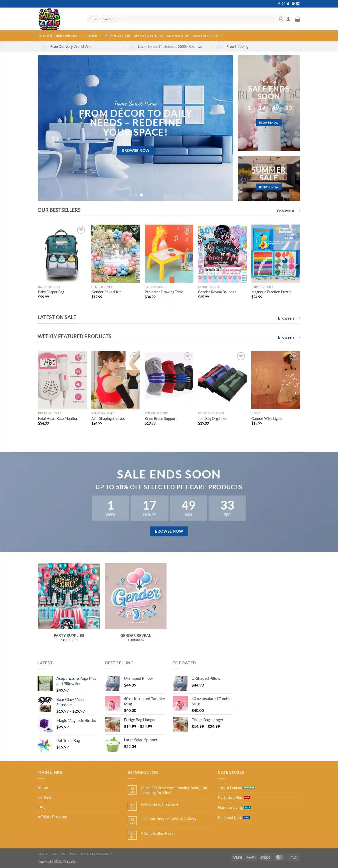Screen dimensions: 338x868
Task: Click the search magnifier icon
Action: 280,19
